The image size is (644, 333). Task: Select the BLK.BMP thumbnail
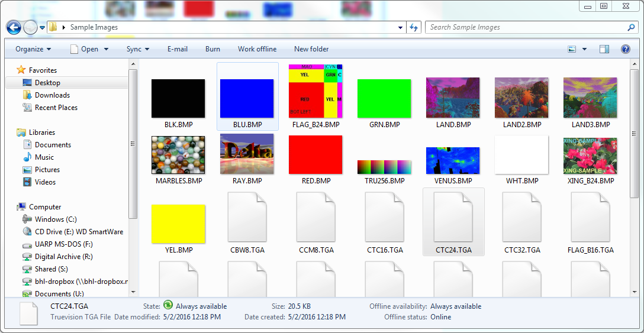point(178,99)
